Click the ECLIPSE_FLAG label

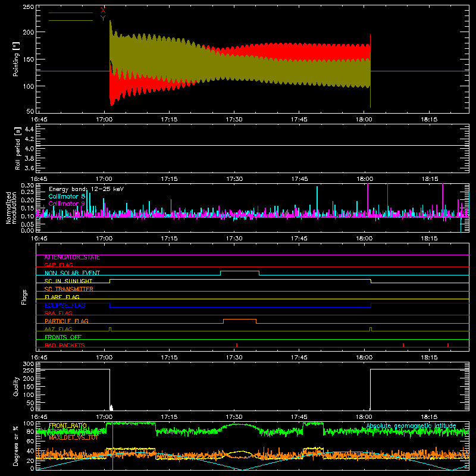tap(65, 305)
